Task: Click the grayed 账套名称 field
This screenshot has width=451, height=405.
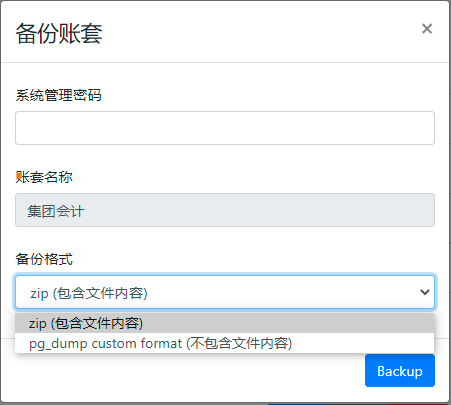Action: (225, 210)
